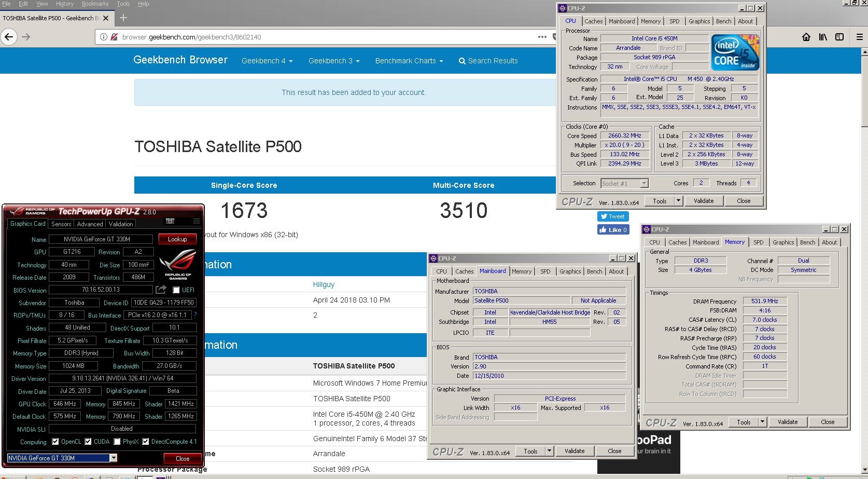Viewport: 868px width, 479px height.
Task: Expand the Benchmark Charts dropdown menu
Action: (409, 61)
